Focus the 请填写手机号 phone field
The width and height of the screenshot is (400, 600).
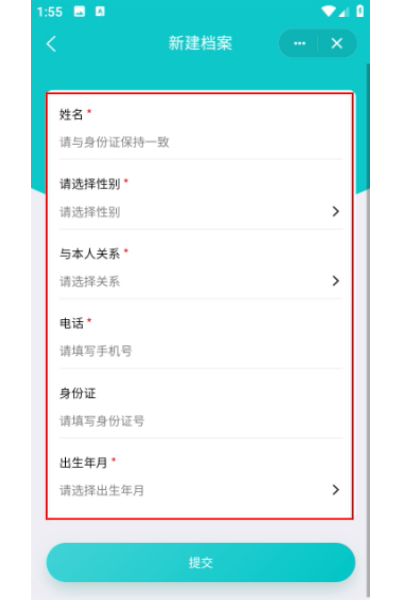[x=201, y=351]
